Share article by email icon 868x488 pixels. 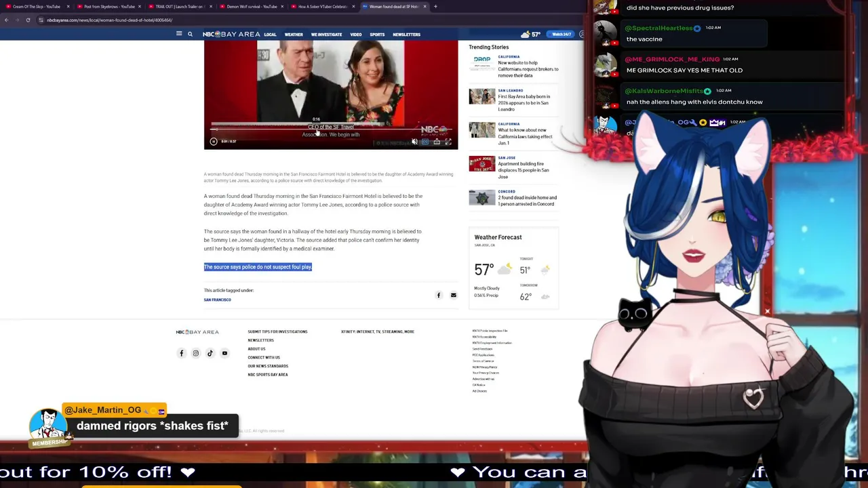(454, 296)
